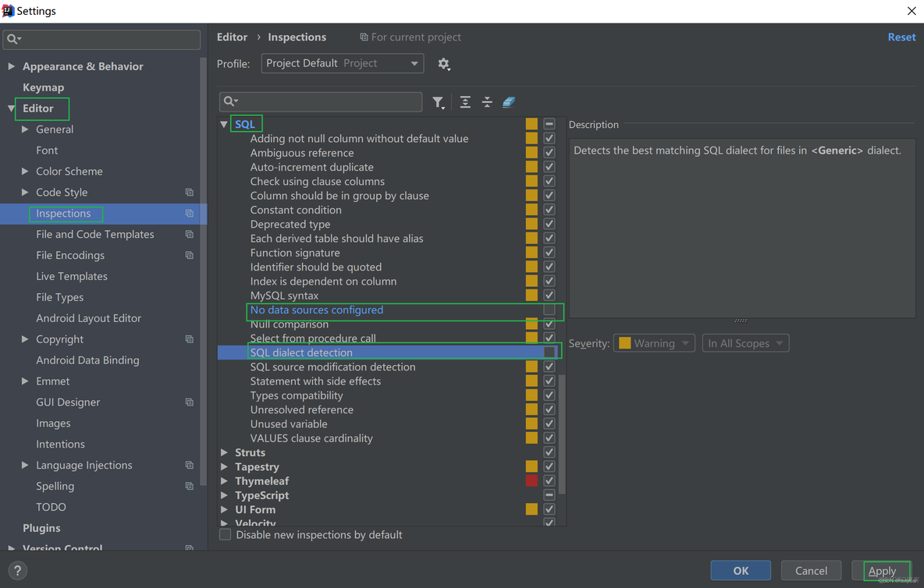Expand the Struts inspection group
The width and height of the screenshot is (924, 588).
(x=223, y=452)
